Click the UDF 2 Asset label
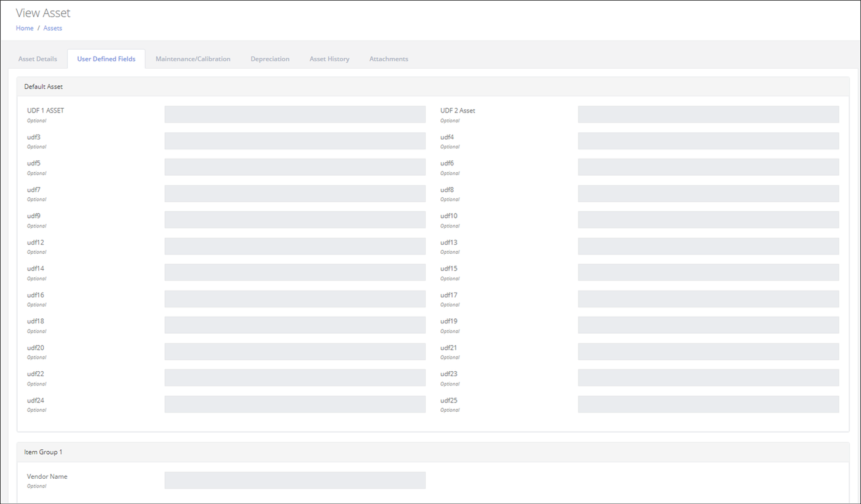Image resolution: width=861 pixels, height=504 pixels. (x=458, y=111)
